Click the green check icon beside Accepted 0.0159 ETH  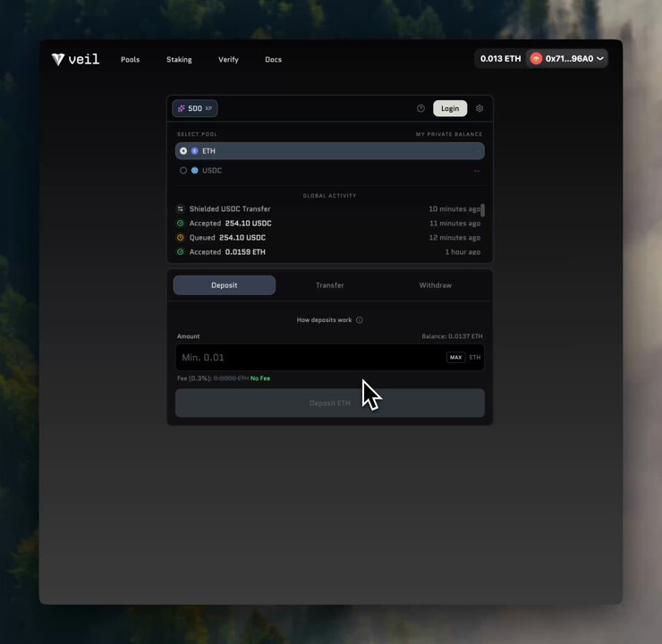pyautogui.click(x=181, y=252)
